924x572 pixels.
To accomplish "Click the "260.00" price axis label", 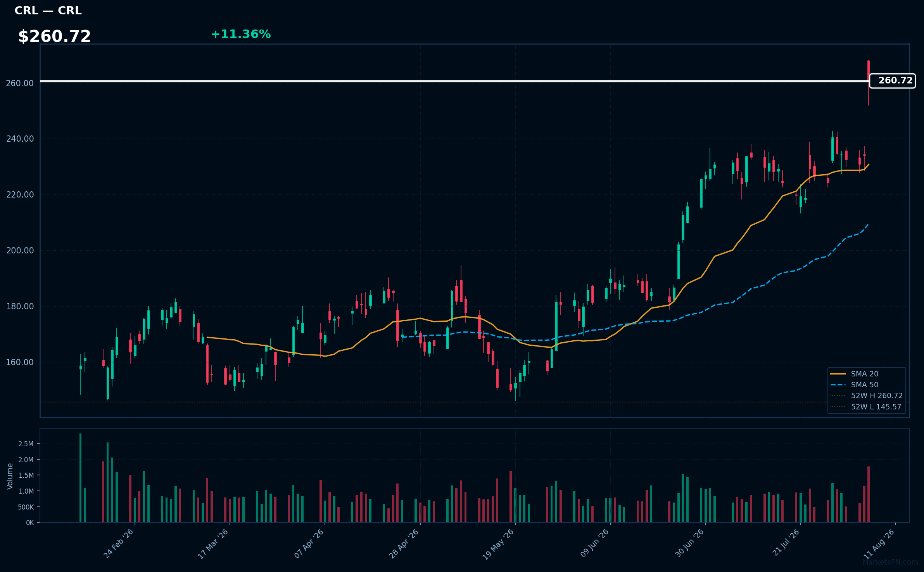I will 20,83.
